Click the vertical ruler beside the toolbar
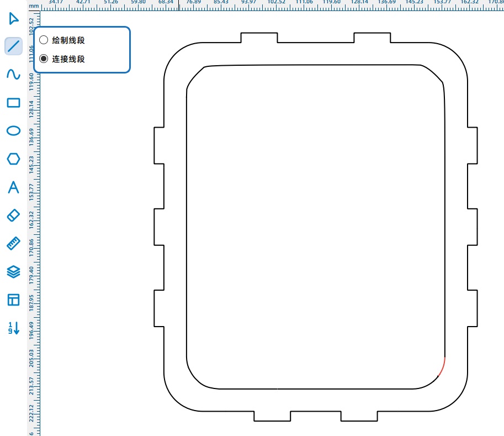Image resolution: width=504 pixels, height=436 pixels. pos(35,221)
